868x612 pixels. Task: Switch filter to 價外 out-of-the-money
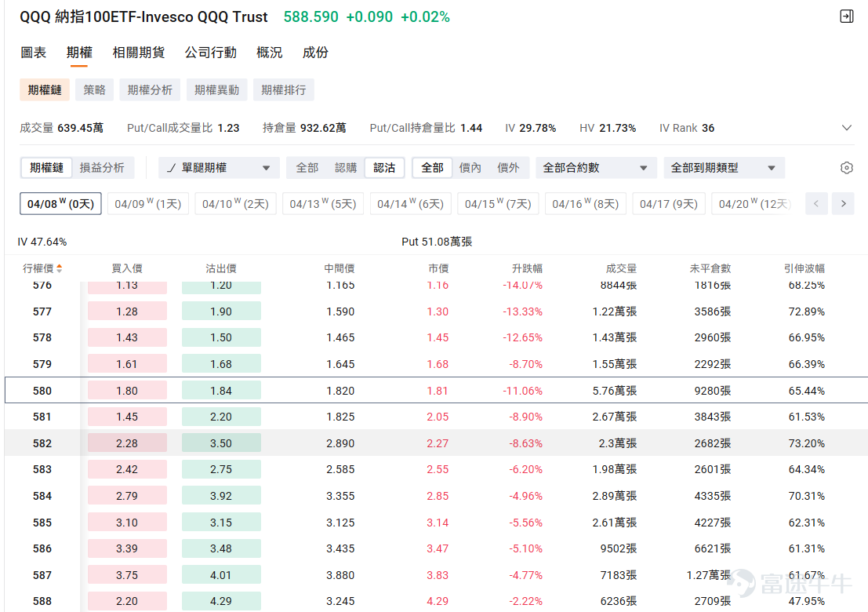tap(508, 168)
